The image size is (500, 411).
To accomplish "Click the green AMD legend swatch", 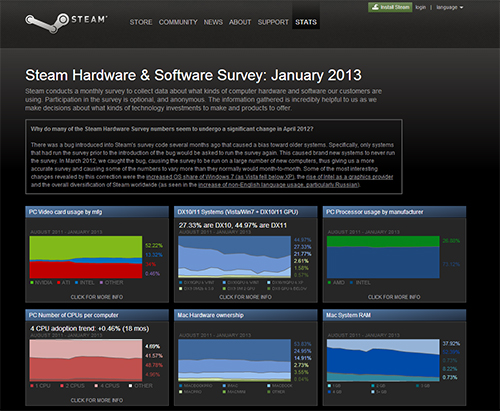I will click(329, 283).
